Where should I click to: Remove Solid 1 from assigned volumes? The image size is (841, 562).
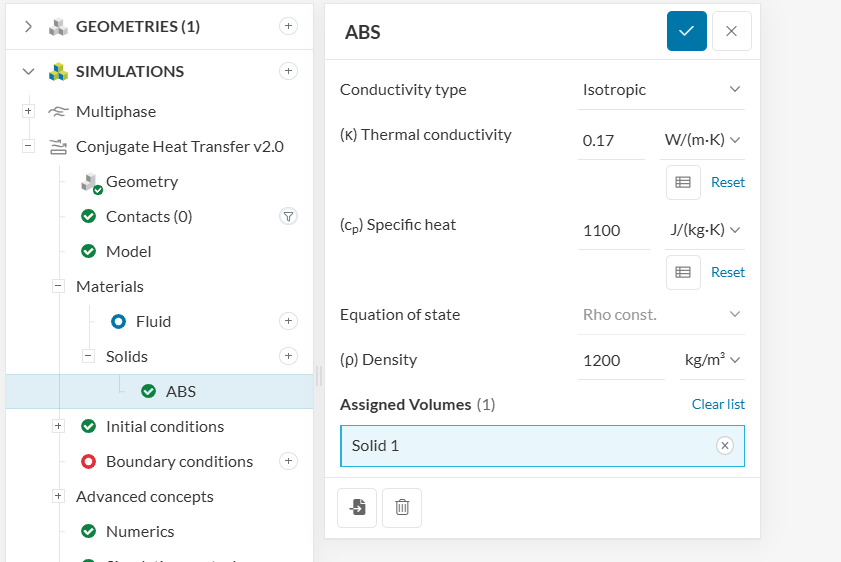click(725, 446)
